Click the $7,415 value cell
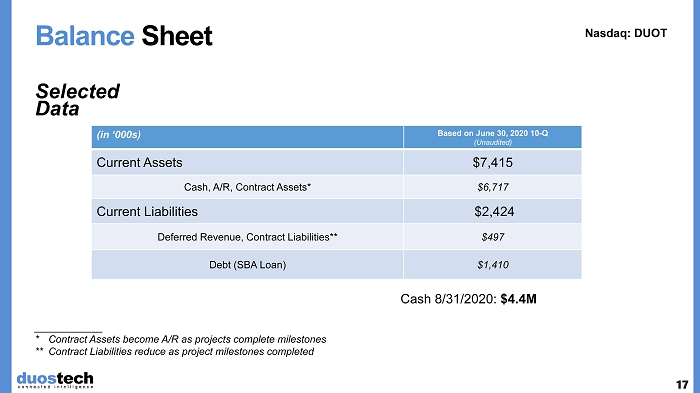The height and width of the screenshot is (393, 700). [492, 163]
